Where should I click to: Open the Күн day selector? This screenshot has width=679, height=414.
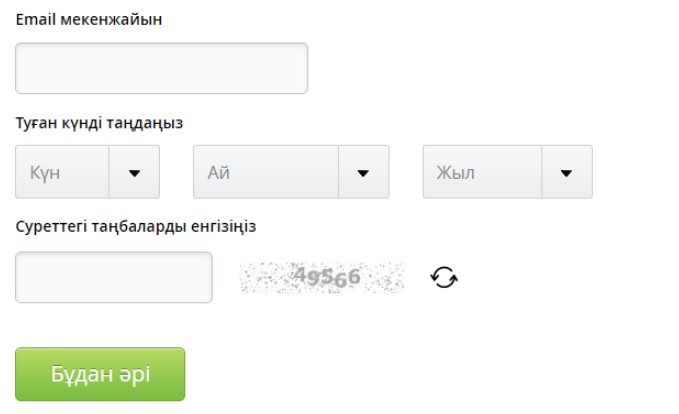coord(87,172)
